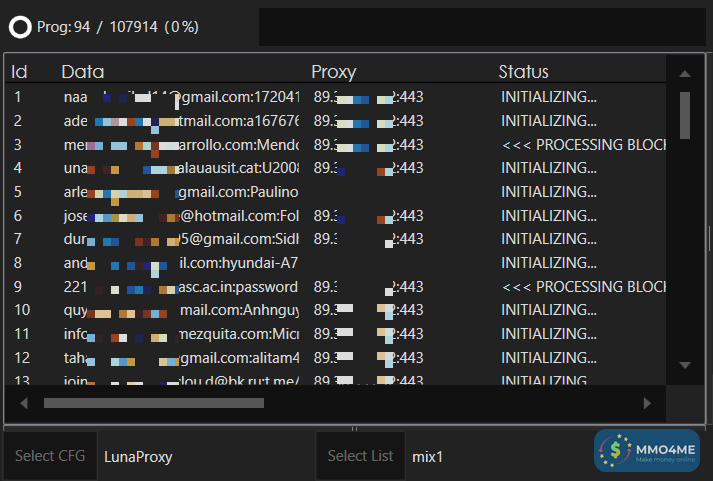
Task: Click the scroll up arrow of the list
Action: point(685,74)
